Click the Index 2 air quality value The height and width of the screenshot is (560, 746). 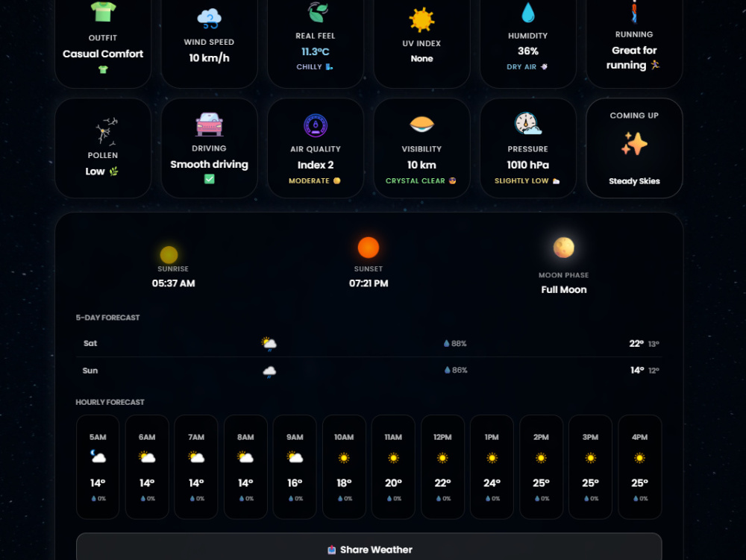coord(316,165)
